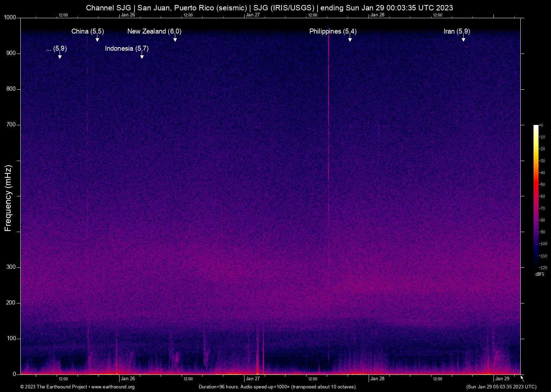Click the New Zealand (6.0) arrow marker
Screen dimensions: 551x392
pyautogui.click(x=175, y=39)
